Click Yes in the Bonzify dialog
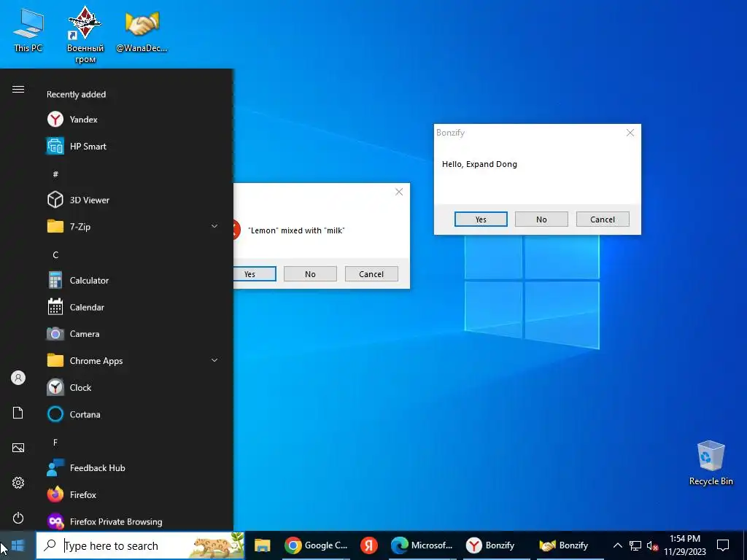Screen dimensions: 747x560 click(481, 219)
